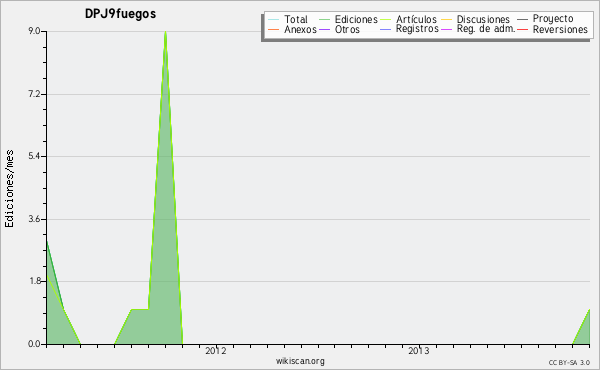Click the cyan Total line swatch

[274, 20]
